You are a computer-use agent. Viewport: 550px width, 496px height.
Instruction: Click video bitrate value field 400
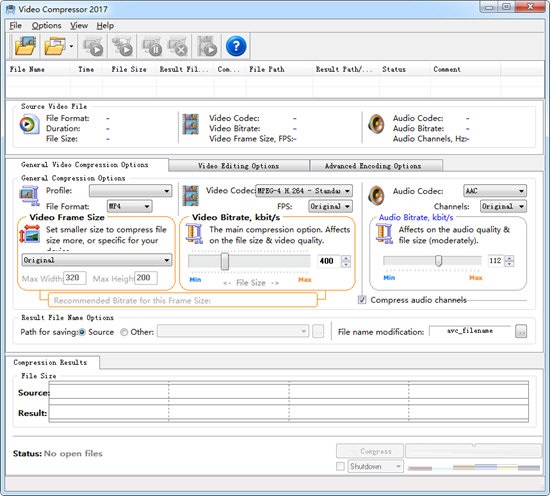click(328, 261)
